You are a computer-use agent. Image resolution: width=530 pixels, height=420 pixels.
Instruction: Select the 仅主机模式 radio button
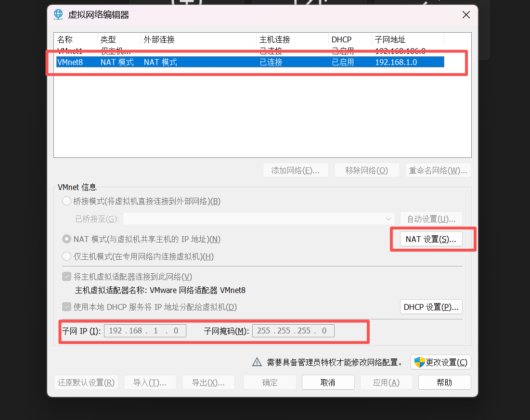coord(66,256)
